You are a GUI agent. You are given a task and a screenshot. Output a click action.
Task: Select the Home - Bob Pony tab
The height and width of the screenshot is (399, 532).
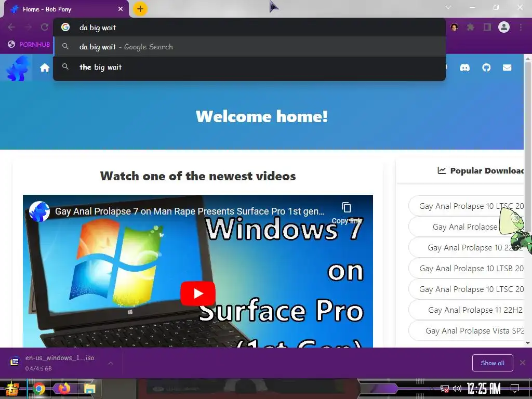(x=66, y=9)
